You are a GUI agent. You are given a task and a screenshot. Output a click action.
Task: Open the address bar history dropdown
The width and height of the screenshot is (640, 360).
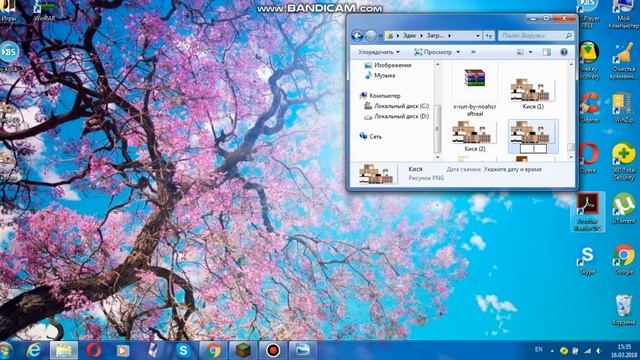pos(478,36)
